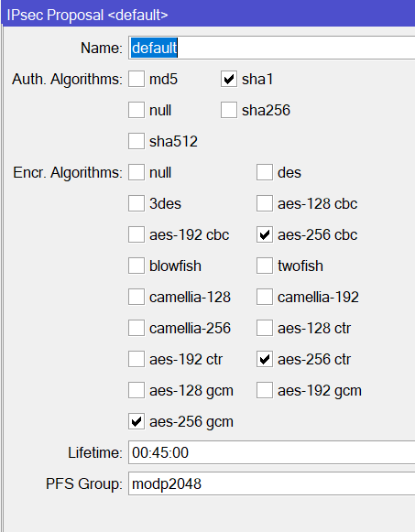Open the PFS Group modp2048 field
The image size is (415, 532).
[271, 483]
